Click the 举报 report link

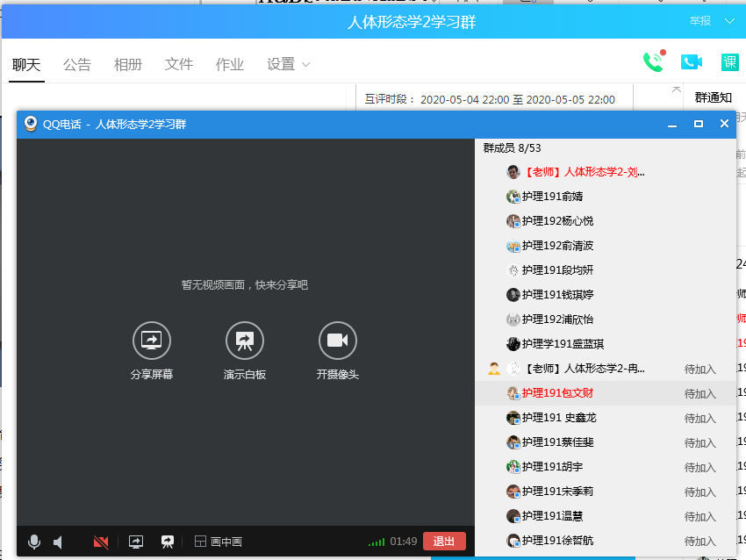point(700,21)
